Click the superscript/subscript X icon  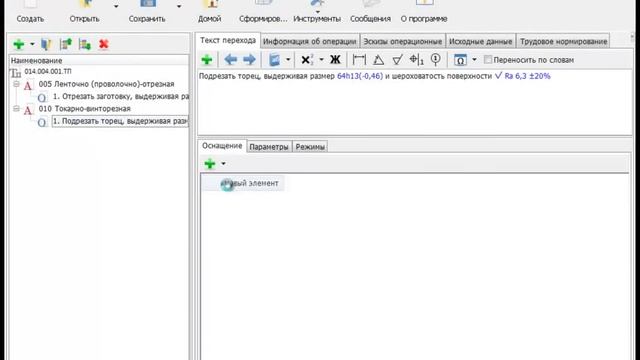point(307,60)
